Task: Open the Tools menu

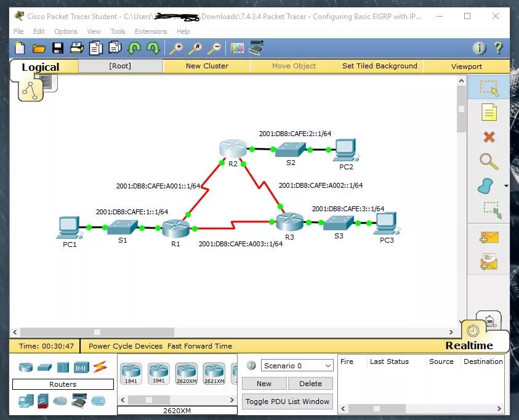Action: (x=118, y=31)
